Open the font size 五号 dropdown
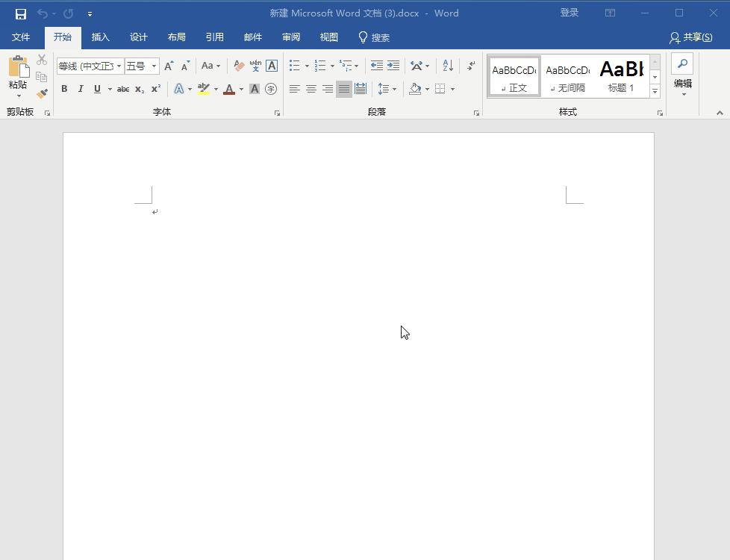 point(154,66)
